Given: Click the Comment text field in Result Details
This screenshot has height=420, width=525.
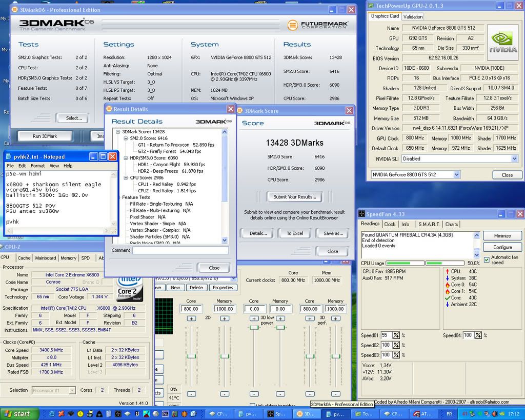Looking at the screenshot, I should (x=180, y=250).
